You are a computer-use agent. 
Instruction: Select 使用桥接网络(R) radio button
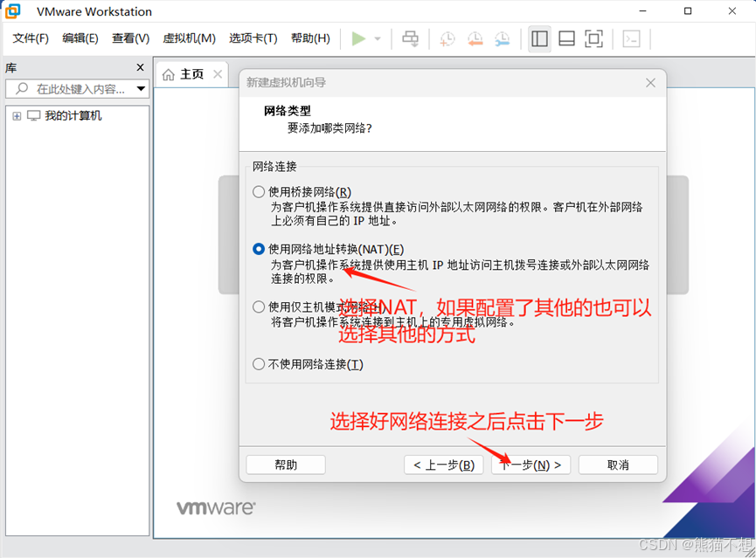pyautogui.click(x=259, y=191)
